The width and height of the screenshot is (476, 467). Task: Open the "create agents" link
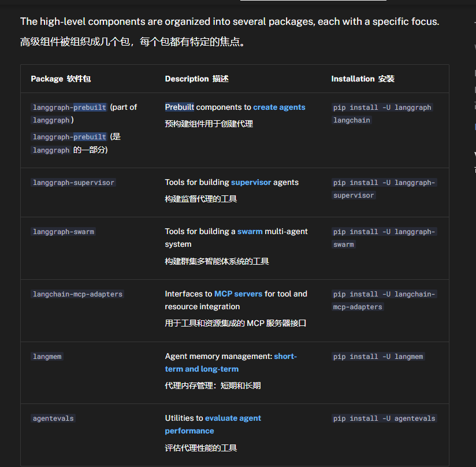279,107
